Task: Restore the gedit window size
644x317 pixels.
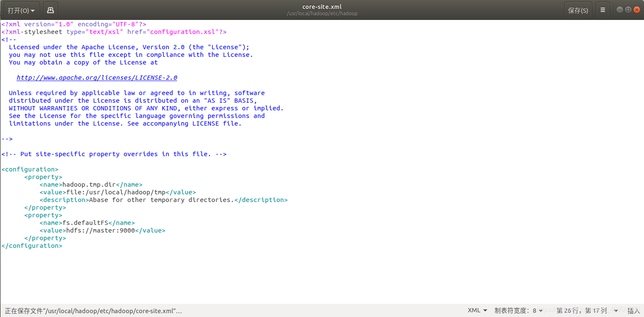Action: pos(628,9)
